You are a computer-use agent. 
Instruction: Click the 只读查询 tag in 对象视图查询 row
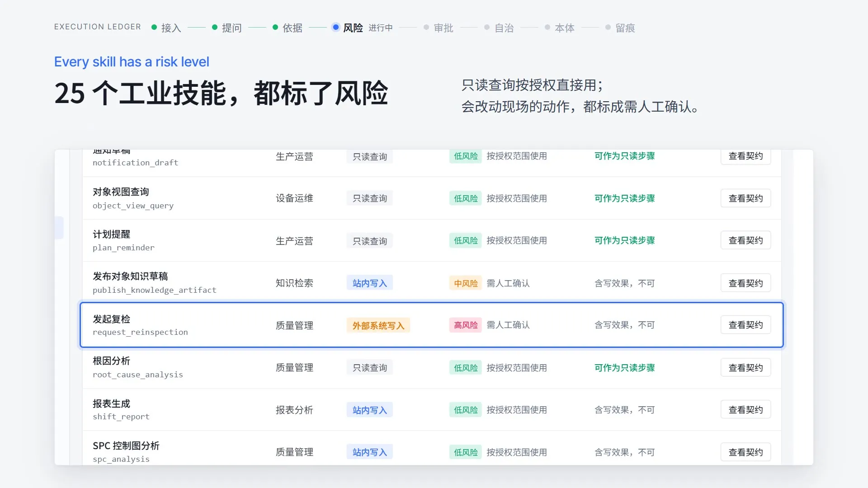pos(370,198)
